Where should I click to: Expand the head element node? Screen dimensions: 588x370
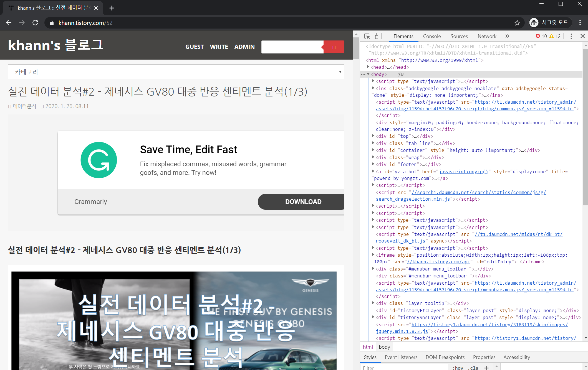[368, 67]
